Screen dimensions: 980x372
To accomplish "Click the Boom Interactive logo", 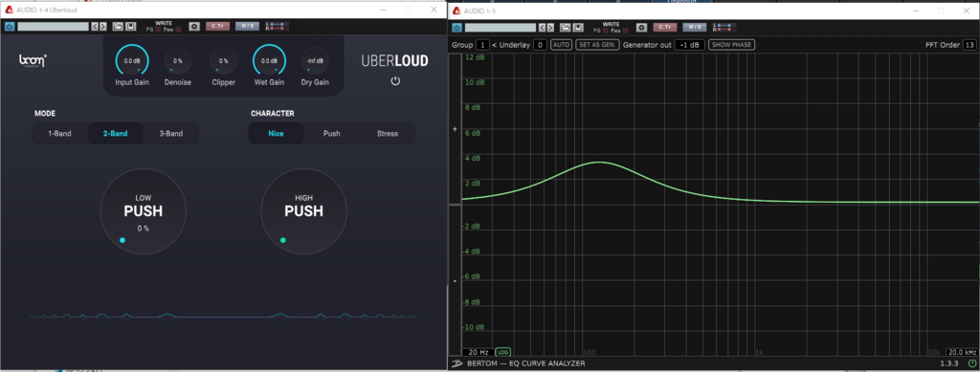I will (x=33, y=60).
